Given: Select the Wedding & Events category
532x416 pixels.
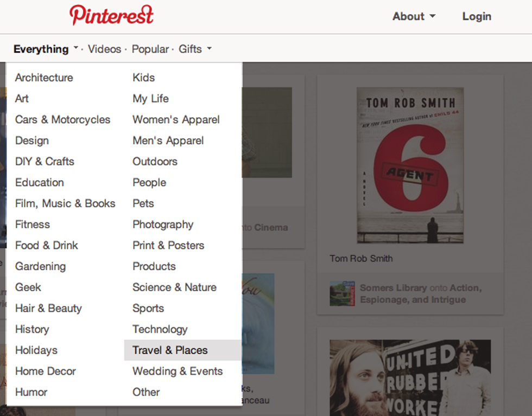Looking at the screenshot, I should [x=178, y=372].
